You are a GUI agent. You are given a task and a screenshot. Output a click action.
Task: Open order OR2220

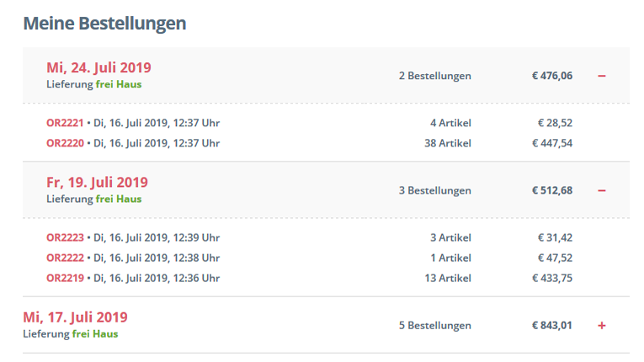pyautogui.click(x=65, y=143)
